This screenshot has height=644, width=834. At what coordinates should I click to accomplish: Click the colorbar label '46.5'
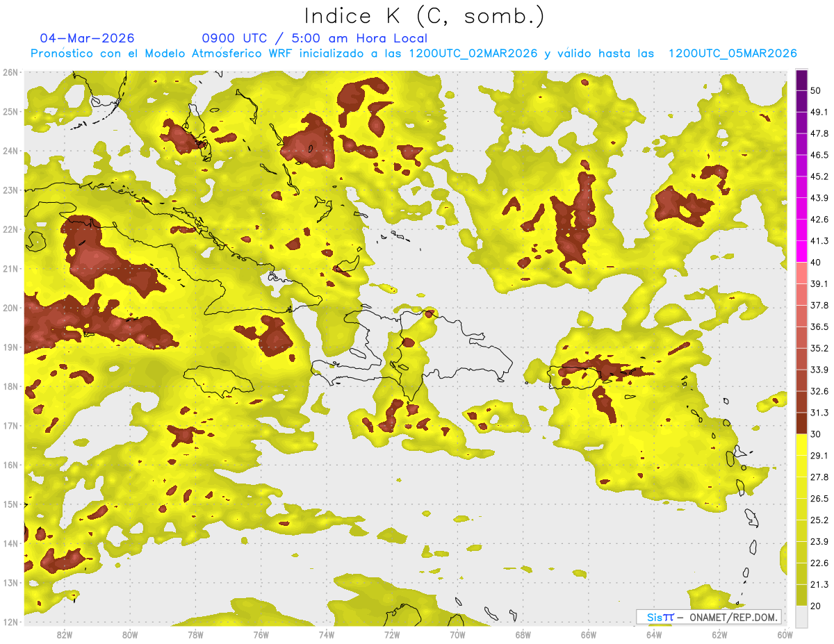(x=819, y=155)
